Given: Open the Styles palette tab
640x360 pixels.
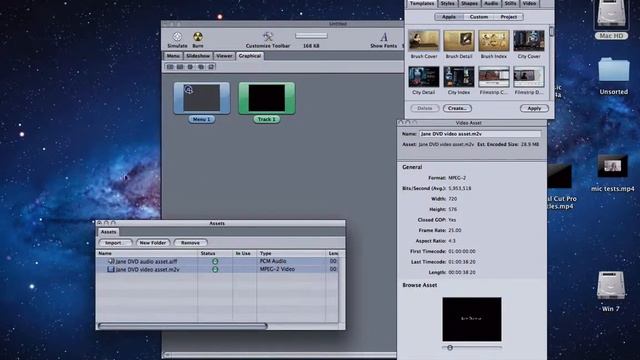Looking at the screenshot, I should [x=447, y=3].
